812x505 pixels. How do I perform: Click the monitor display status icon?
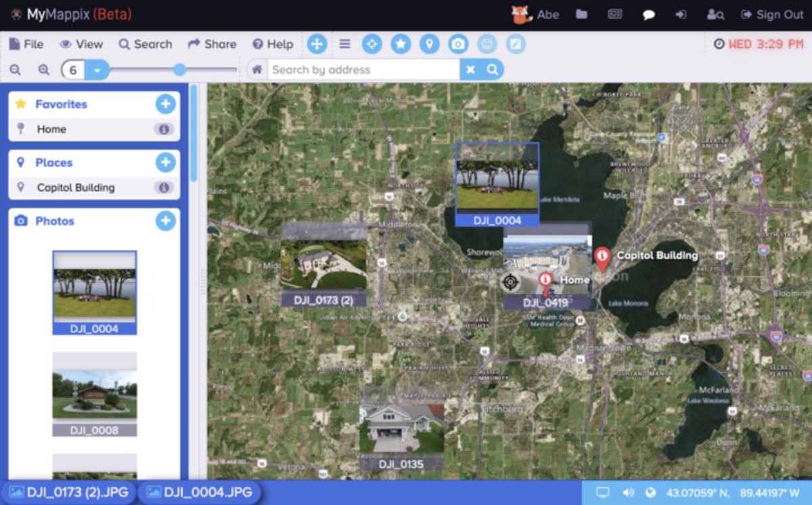click(602, 493)
